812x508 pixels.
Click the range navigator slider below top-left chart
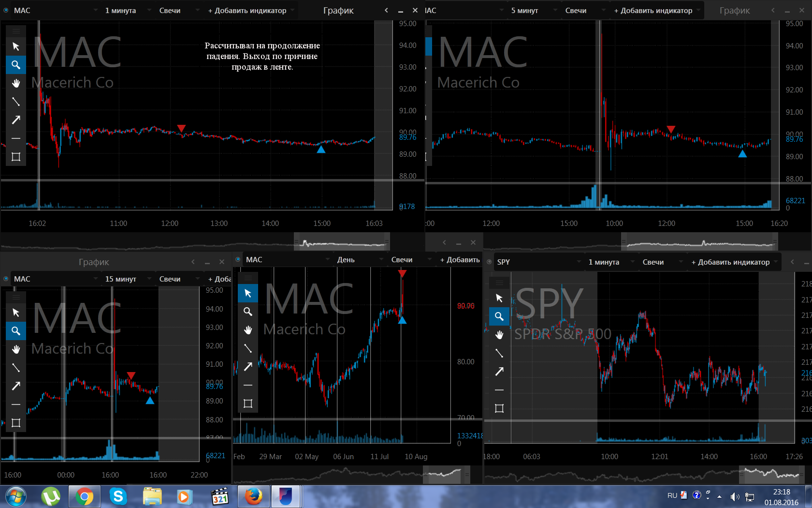click(342, 241)
